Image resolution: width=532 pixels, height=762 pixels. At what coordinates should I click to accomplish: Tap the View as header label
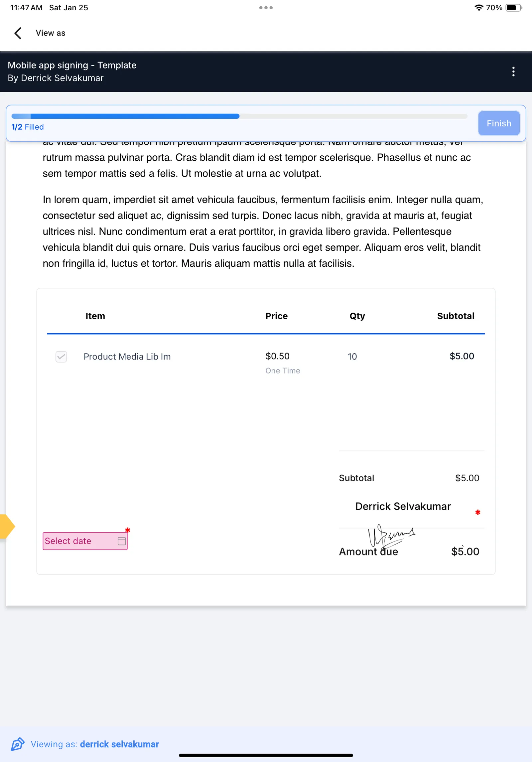51,33
